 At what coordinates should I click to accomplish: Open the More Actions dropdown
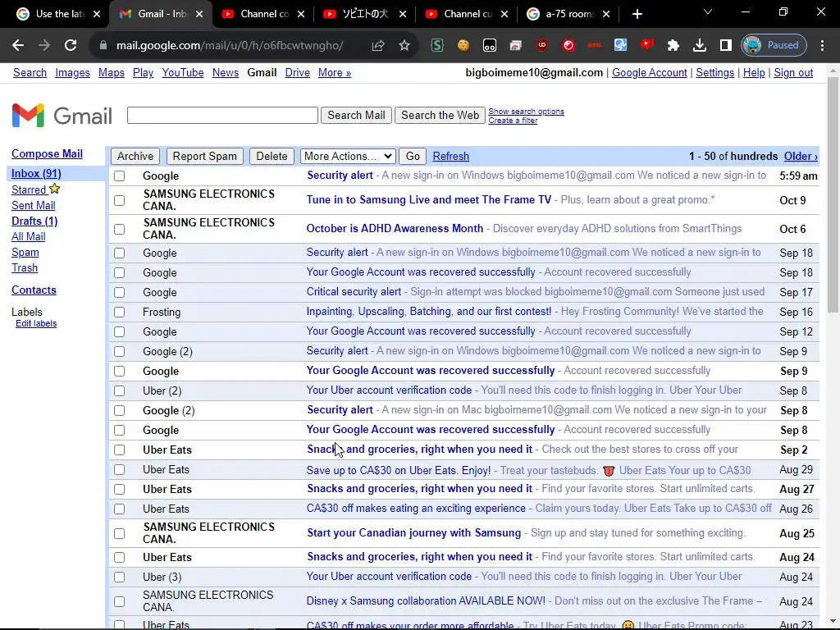point(348,157)
